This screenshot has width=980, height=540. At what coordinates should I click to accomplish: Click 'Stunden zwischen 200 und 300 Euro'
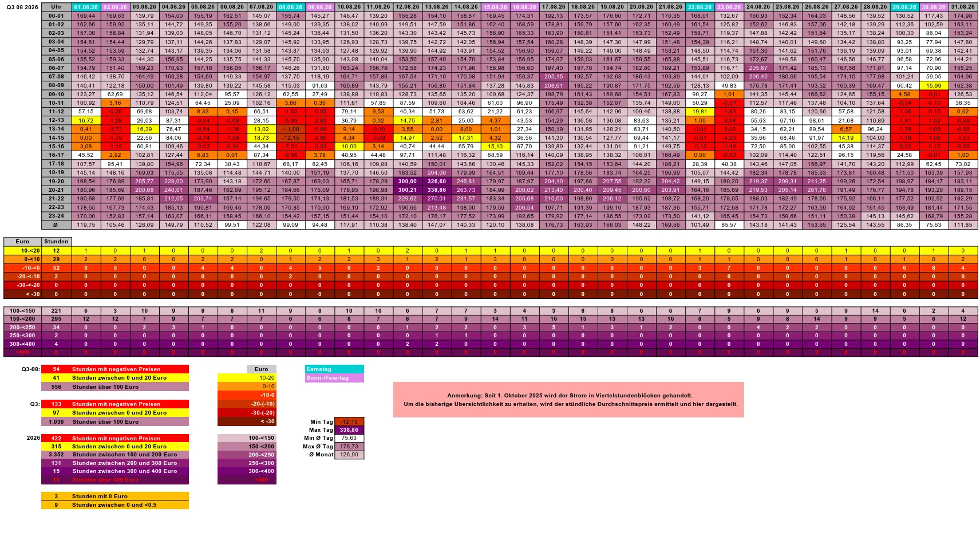(125, 463)
